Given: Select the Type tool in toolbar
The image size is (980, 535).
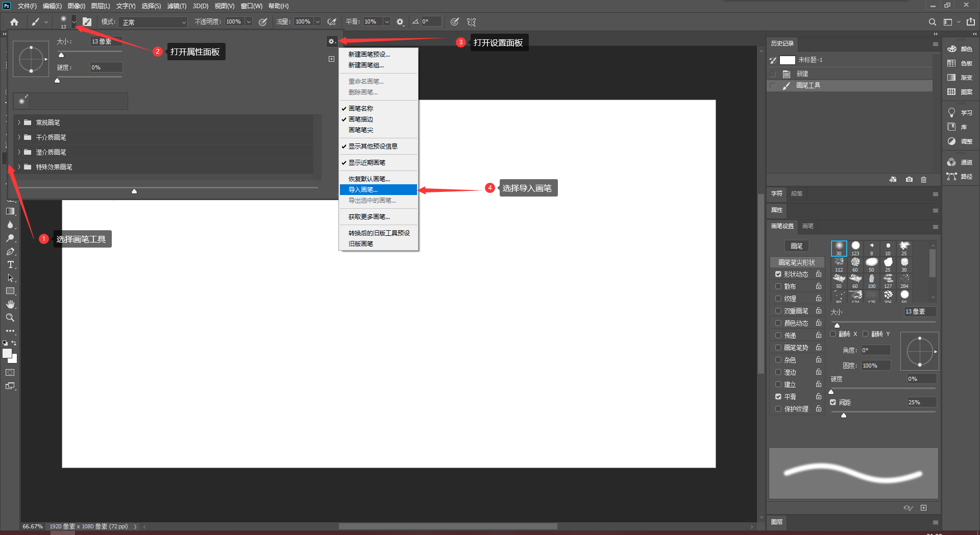Looking at the screenshot, I should click(10, 264).
